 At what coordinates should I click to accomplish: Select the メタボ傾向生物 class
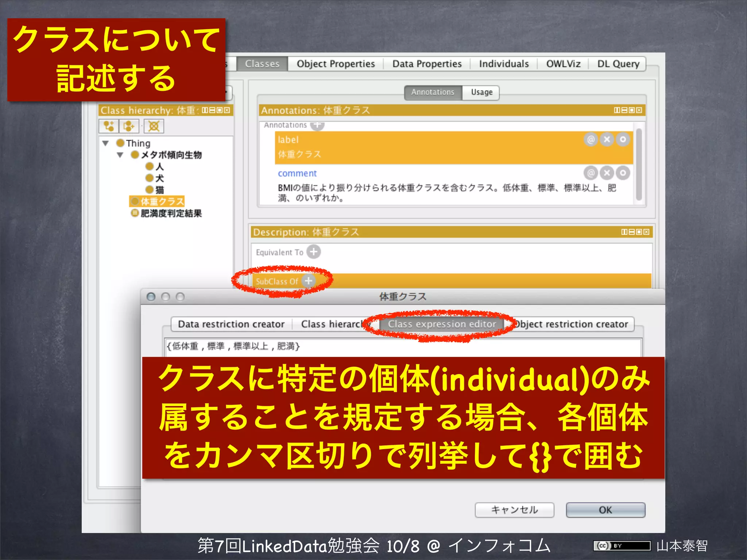[166, 155]
